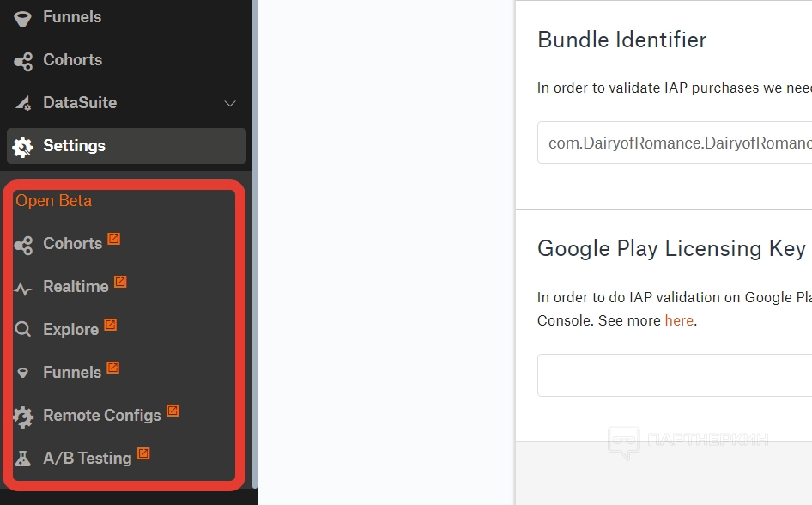
Task: Open Funnels in the main sidebar
Action: coord(72,16)
